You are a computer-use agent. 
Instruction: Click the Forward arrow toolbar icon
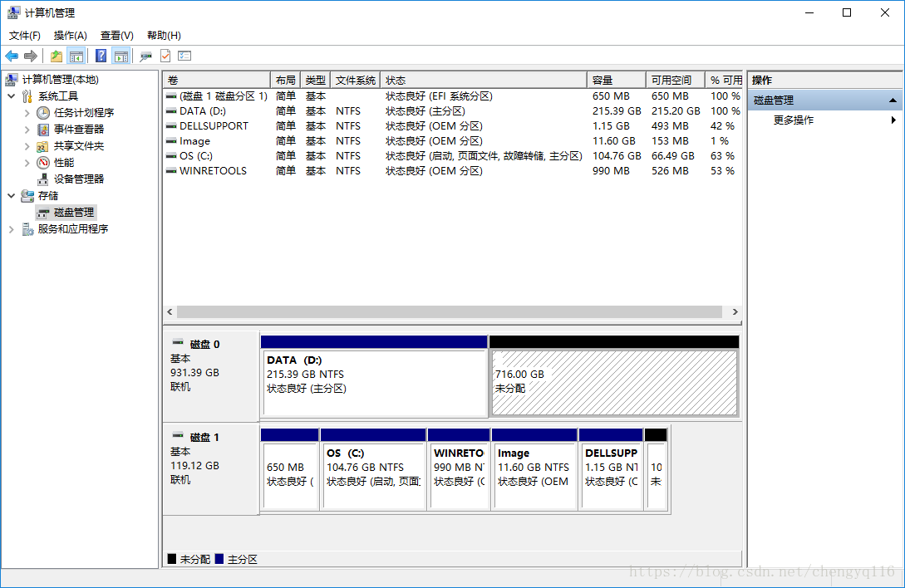(31, 56)
